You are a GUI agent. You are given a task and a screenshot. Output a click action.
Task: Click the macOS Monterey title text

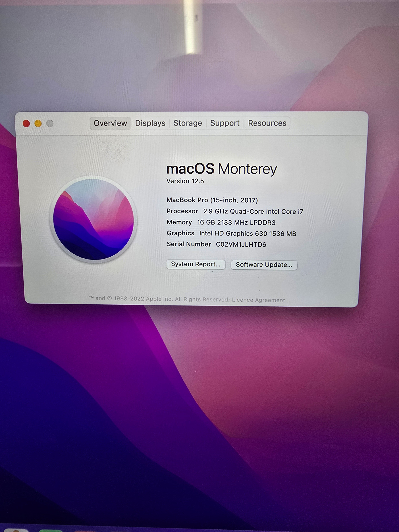click(x=221, y=169)
